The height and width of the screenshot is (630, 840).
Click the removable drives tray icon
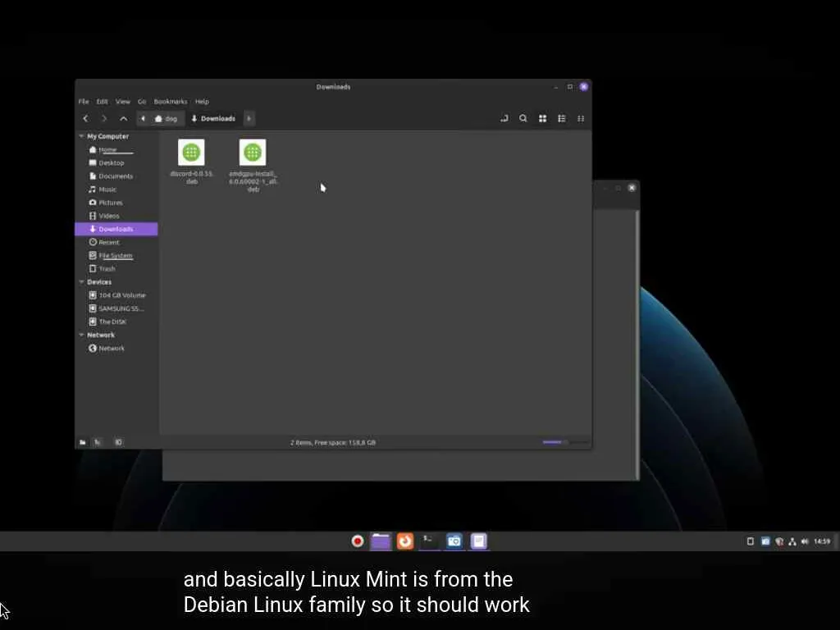[751, 541]
